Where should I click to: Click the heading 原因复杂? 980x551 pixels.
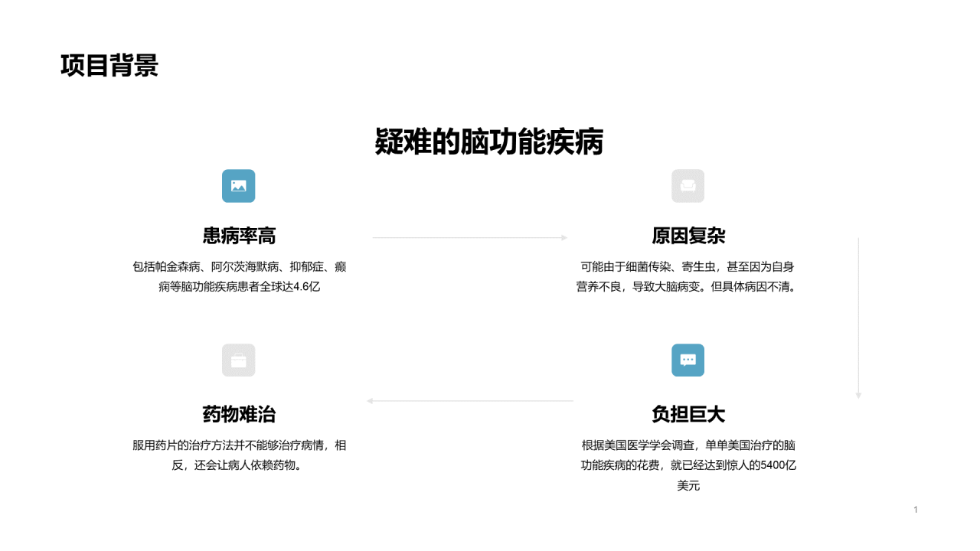(688, 236)
